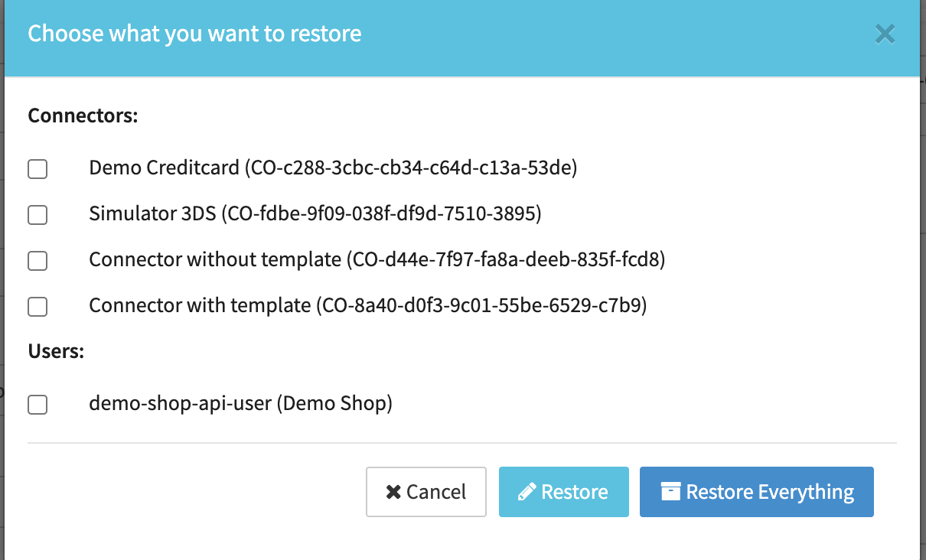Select the Connector with template checkbox
Screen dimensions: 926x560
click(x=37, y=307)
